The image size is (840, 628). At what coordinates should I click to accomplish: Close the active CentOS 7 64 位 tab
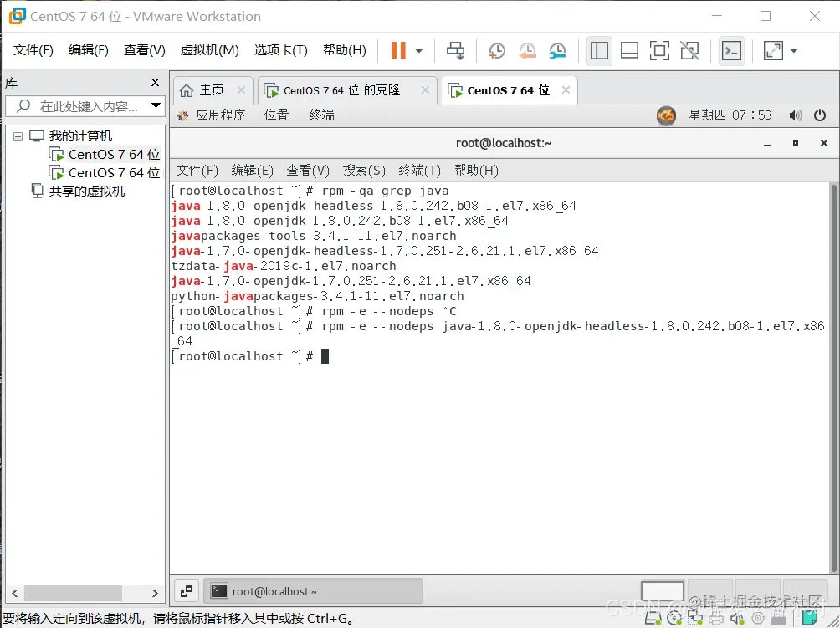566,90
